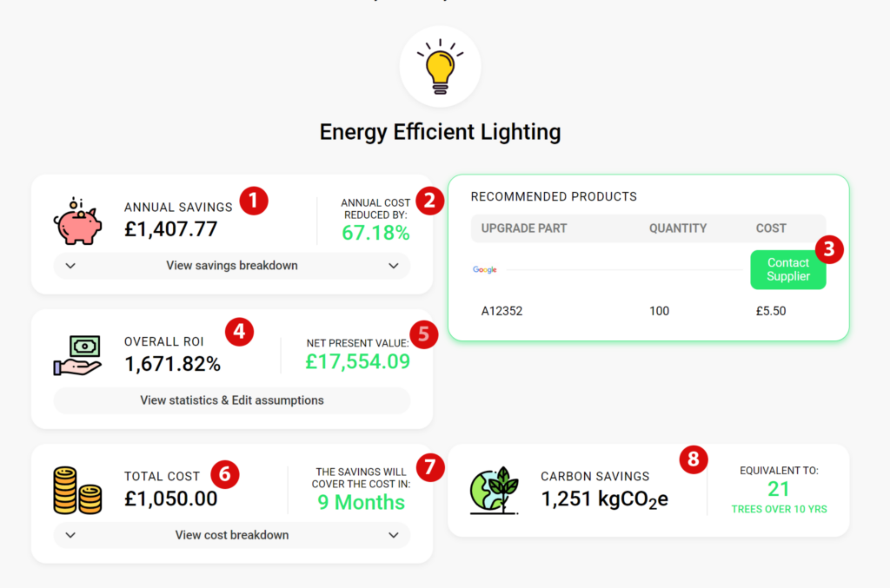Screen dimensions: 890x588
Task: Select the Upgrade Part column header
Action: coord(524,228)
